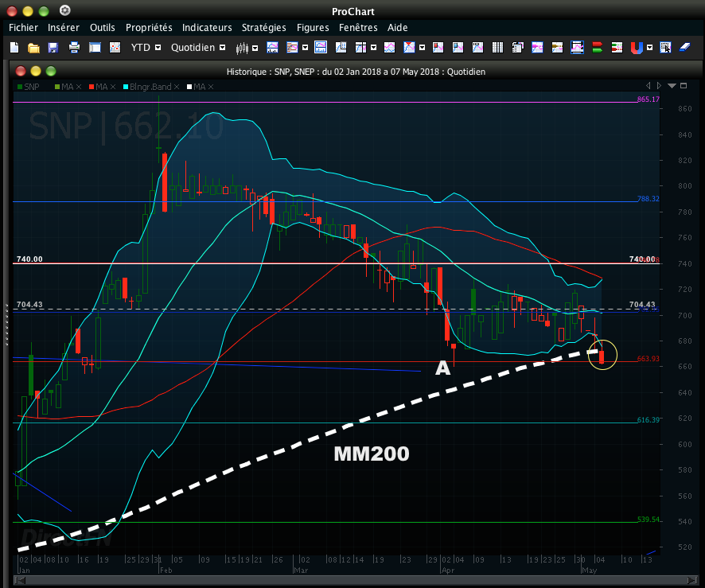This screenshot has width=705, height=588.
Task: Click the red flag marker chart icon
Action: pos(438,47)
